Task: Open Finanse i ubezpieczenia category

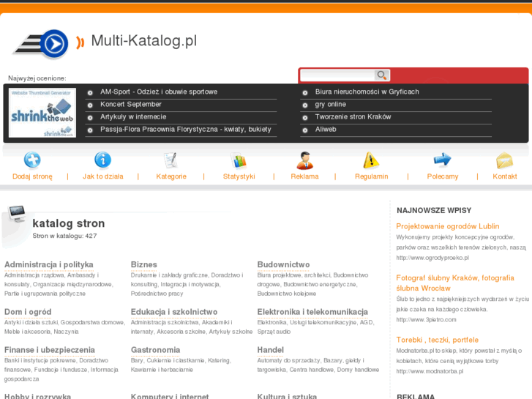Action: [x=50, y=350]
